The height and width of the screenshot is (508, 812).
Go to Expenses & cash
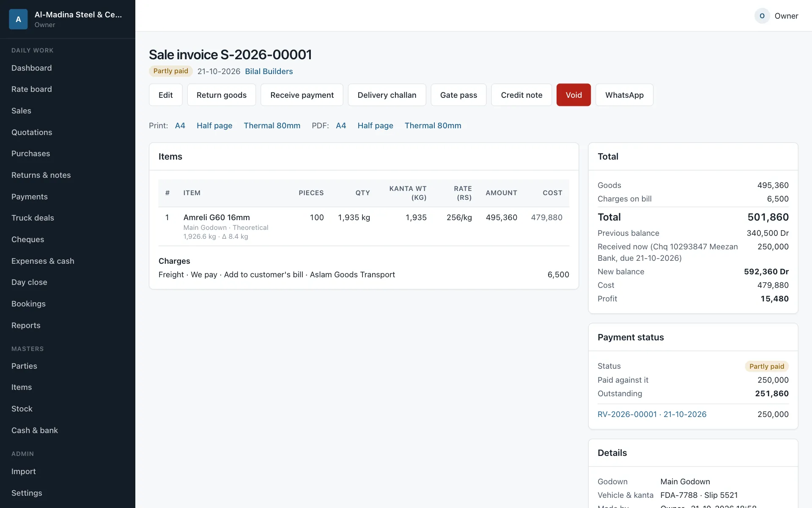click(x=43, y=261)
